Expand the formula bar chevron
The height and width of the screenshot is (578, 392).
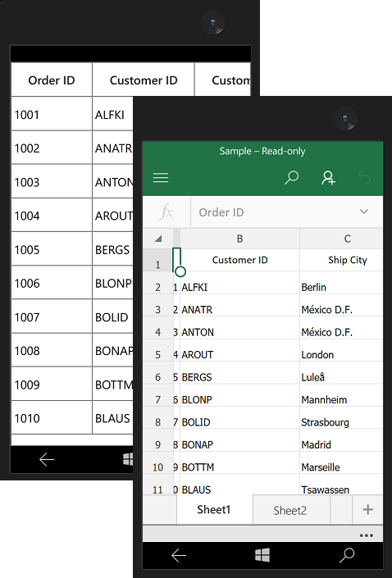pyautogui.click(x=364, y=212)
